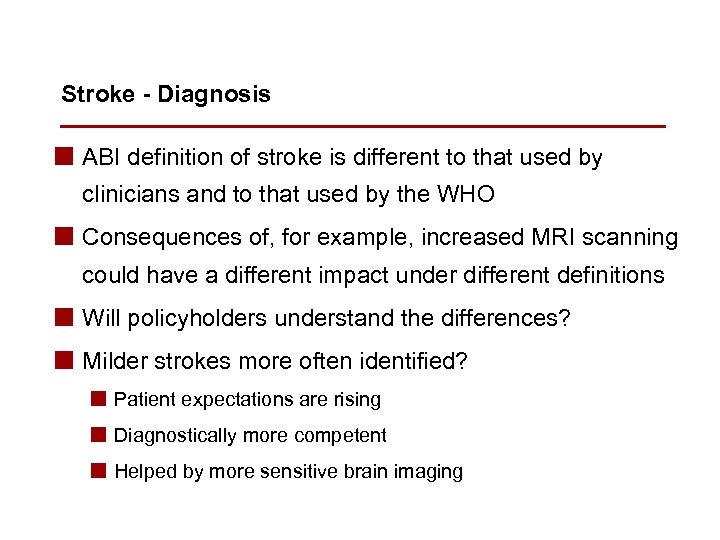Click the red horizontal rule under title

[x=362, y=127]
